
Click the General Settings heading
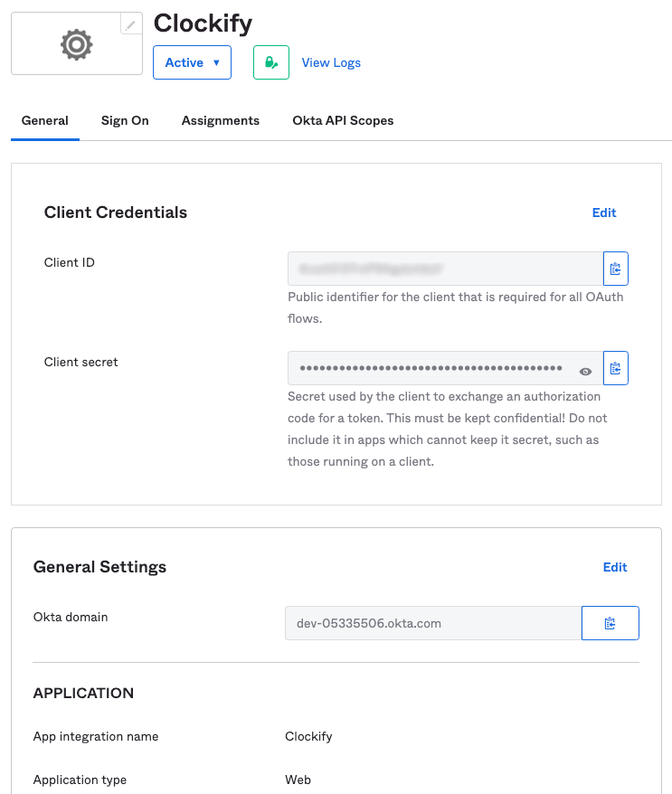click(x=99, y=567)
